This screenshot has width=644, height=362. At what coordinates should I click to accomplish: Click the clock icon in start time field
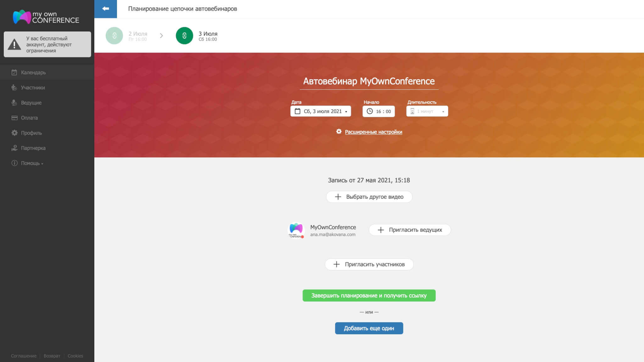370,111
